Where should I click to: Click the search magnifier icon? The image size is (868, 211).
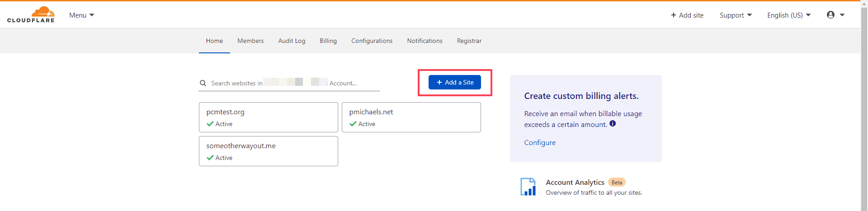pos(203,83)
